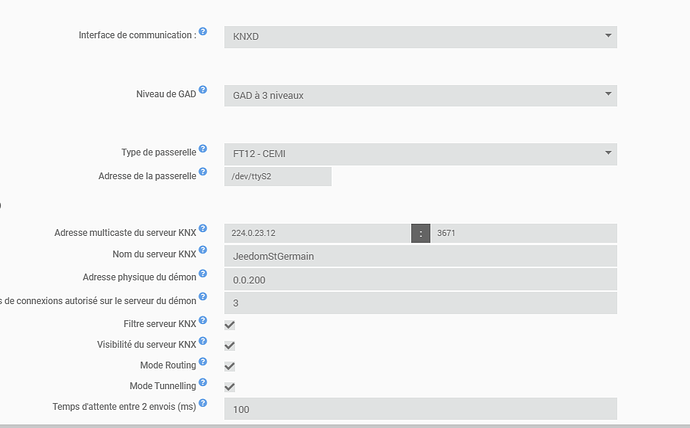Open help tooltip for Niveau de GAD
This screenshot has height=428, width=690.
tap(202, 90)
